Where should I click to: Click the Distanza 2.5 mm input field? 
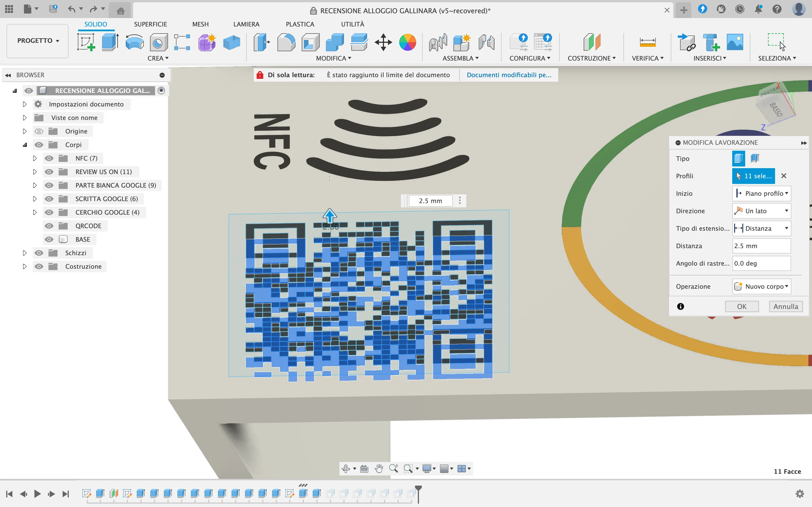(761, 246)
